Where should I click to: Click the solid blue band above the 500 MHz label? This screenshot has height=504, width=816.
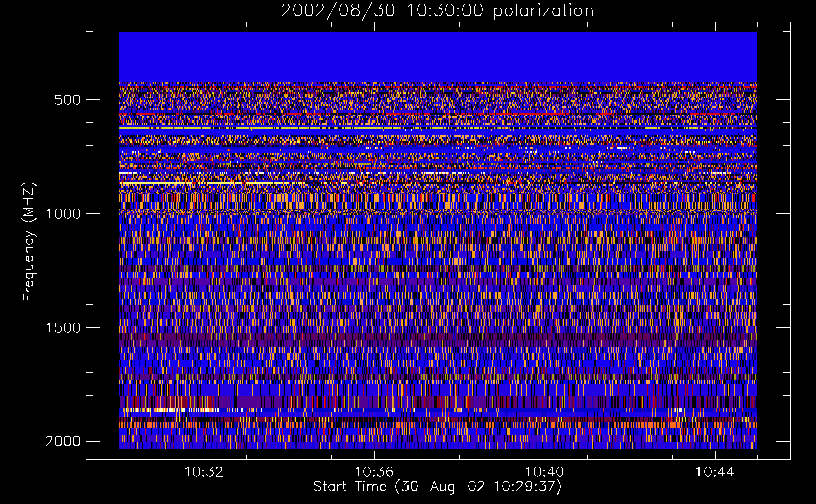coord(438,57)
